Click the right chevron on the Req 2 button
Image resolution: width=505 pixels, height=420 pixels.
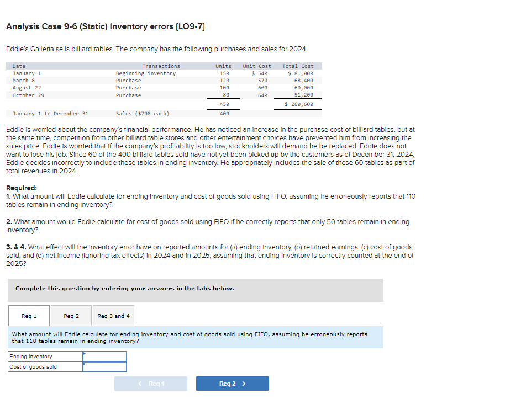click(x=244, y=384)
